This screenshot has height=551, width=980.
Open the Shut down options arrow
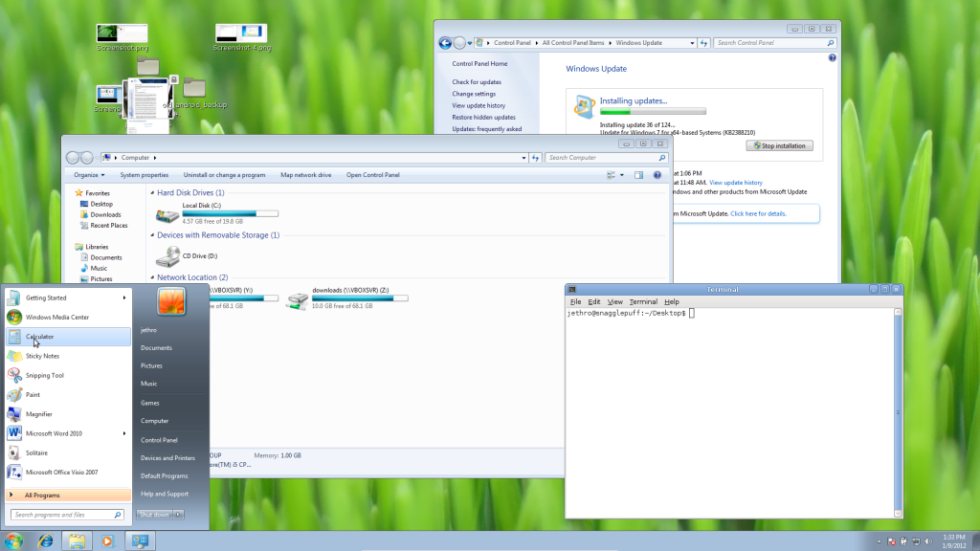pyautogui.click(x=178, y=515)
